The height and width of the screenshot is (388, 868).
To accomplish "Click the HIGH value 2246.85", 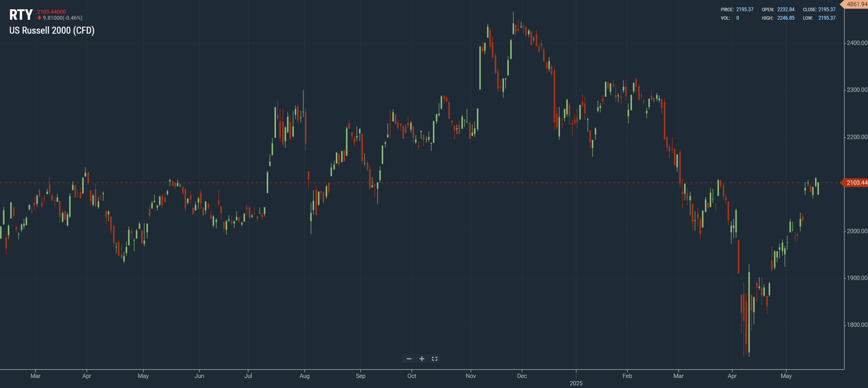I will pos(786,18).
